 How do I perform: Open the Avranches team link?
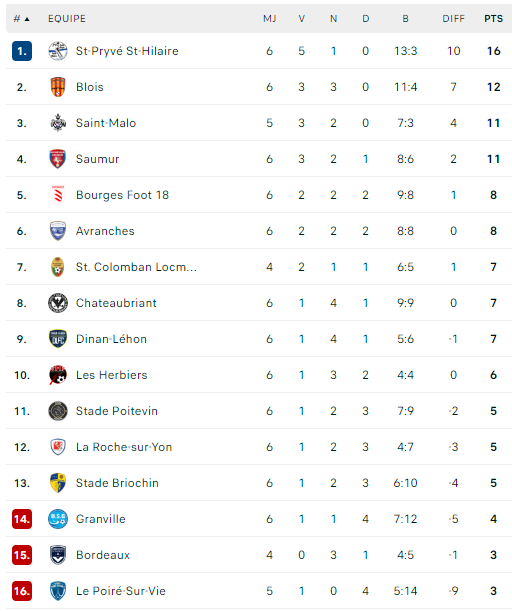[x=105, y=231]
